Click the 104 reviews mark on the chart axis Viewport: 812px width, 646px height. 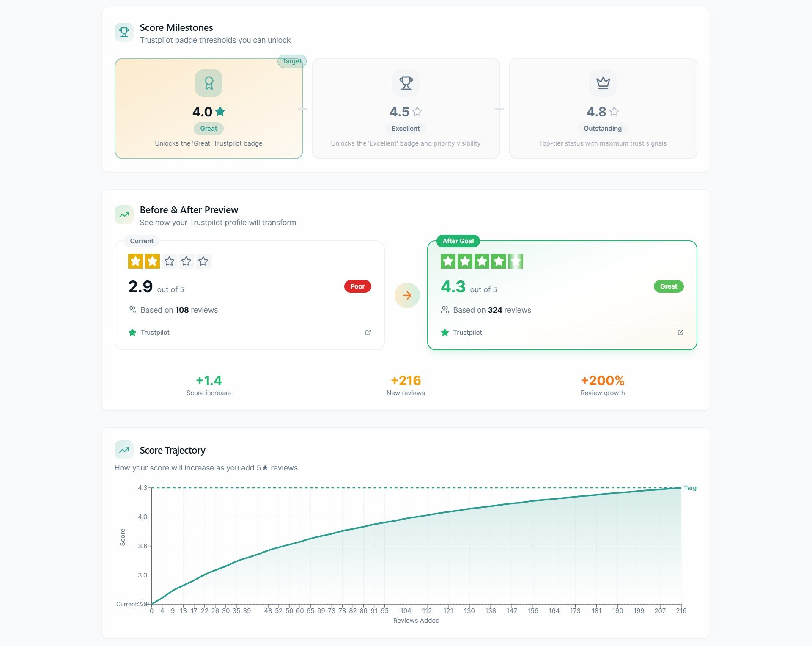pyautogui.click(x=406, y=610)
